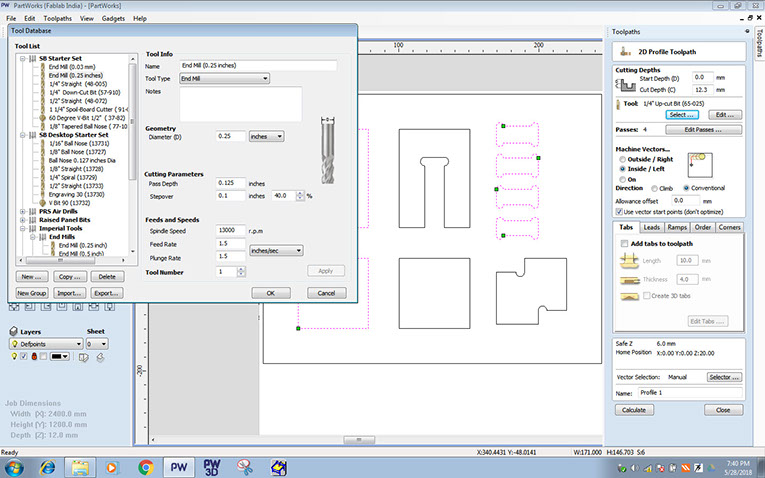
Task: Open Snipping Tool from the taskbar
Action: tap(245, 467)
